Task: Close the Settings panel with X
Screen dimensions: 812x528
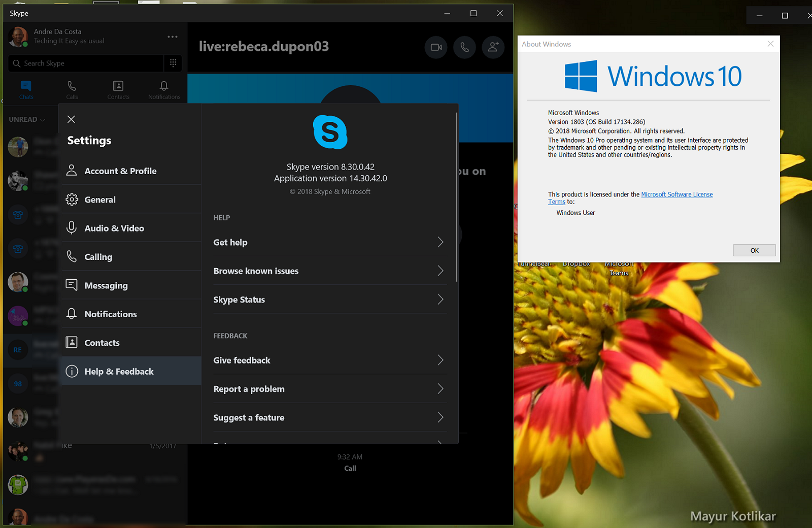Action: tap(71, 119)
